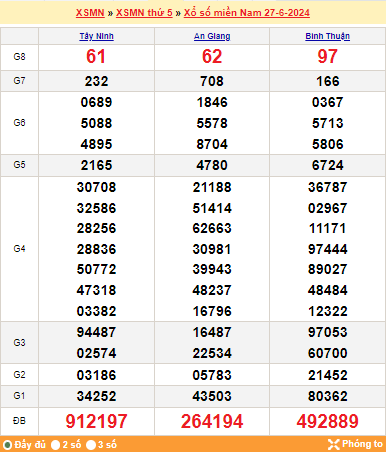Click G4 number 28256
The height and width of the screenshot is (452, 386).
click(x=96, y=228)
